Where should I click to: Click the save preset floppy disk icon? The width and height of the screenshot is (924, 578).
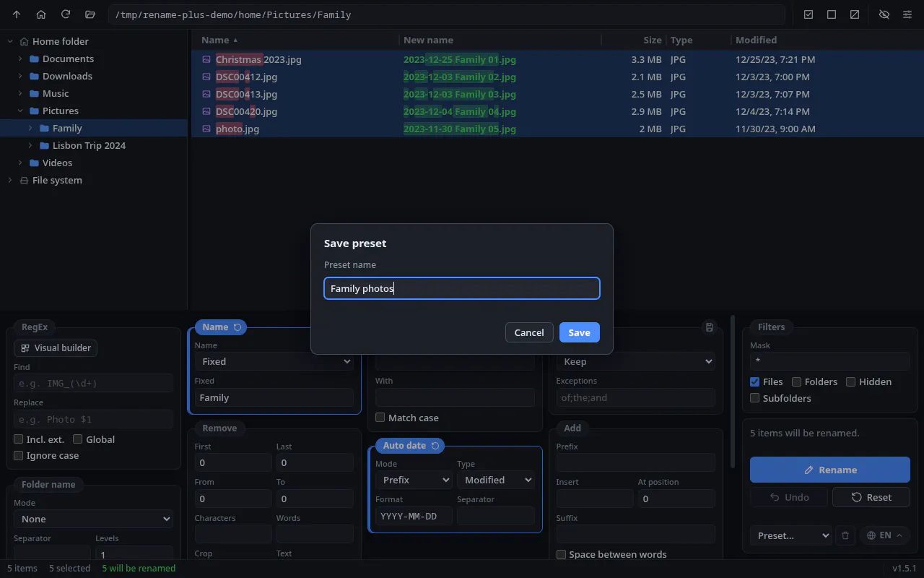pos(710,327)
